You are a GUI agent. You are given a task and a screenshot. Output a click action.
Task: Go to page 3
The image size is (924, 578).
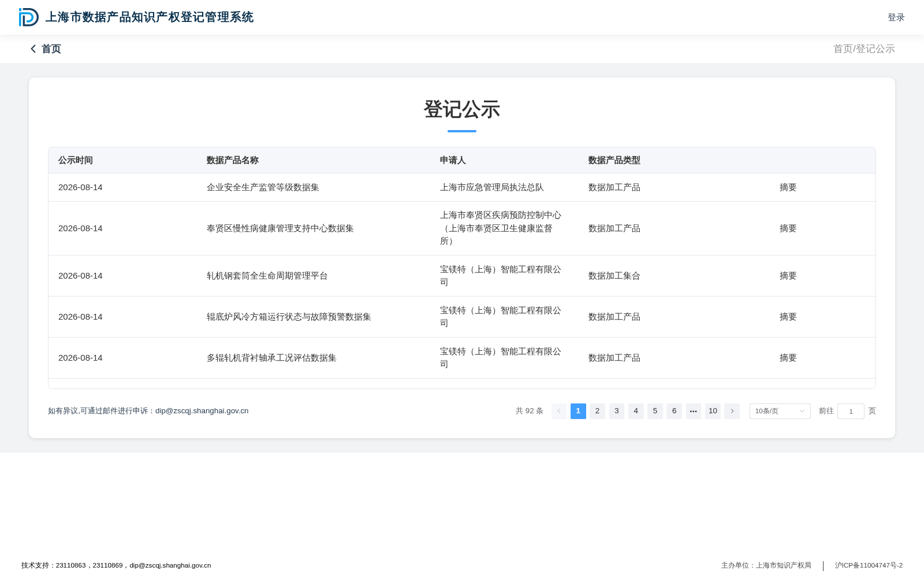(617, 411)
